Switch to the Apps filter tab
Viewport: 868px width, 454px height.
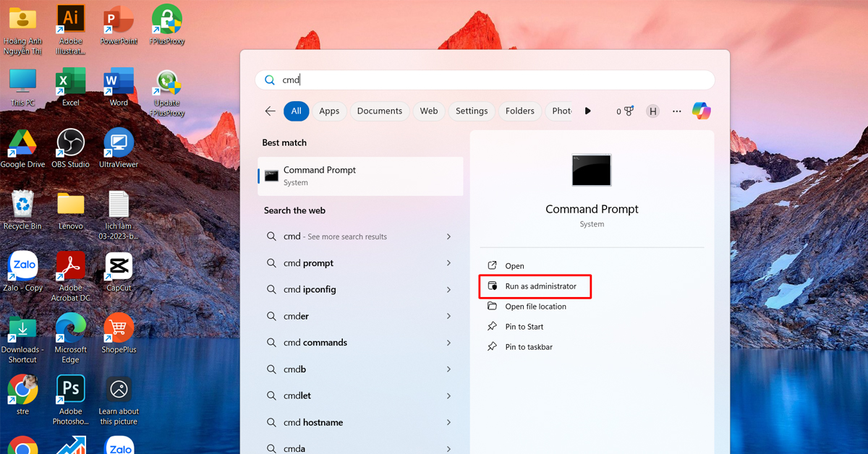click(329, 111)
